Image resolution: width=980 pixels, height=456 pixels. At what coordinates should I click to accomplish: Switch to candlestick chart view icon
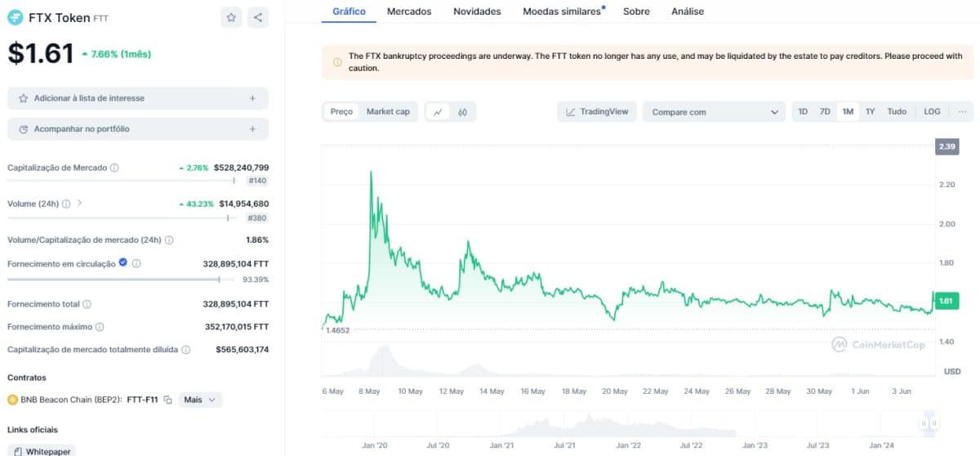coord(462,112)
